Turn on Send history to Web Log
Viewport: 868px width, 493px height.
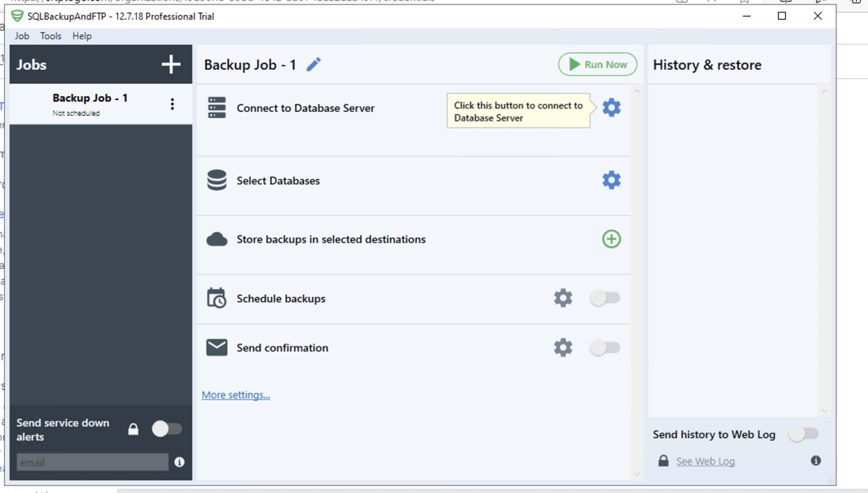click(803, 434)
